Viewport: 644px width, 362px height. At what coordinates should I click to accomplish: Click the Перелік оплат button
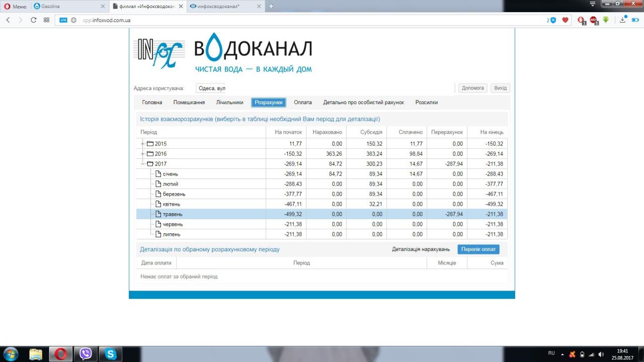click(478, 249)
